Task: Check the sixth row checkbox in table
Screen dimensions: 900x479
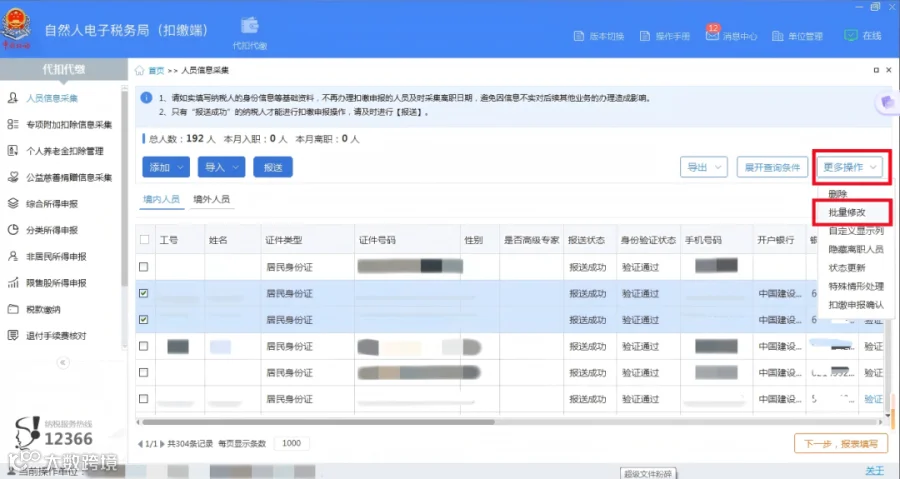Action: [143, 399]
